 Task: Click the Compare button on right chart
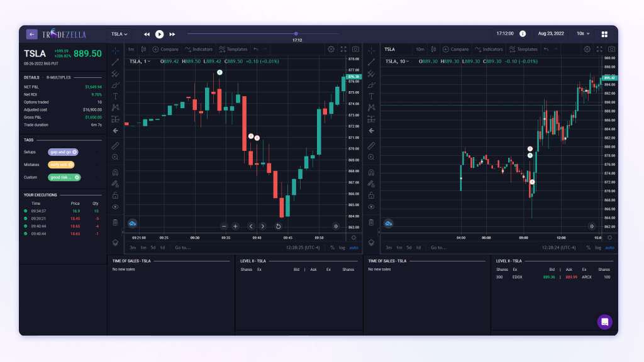[x=455, y=49]
